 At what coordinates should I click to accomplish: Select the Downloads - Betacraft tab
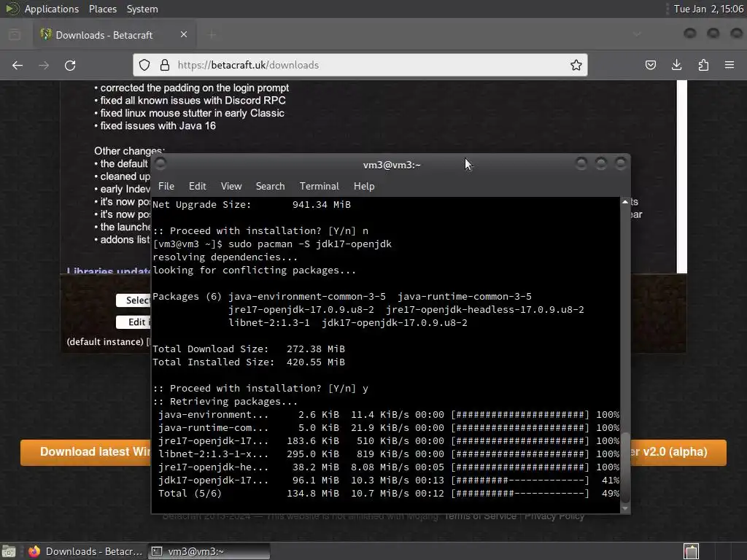coord(115,34)
